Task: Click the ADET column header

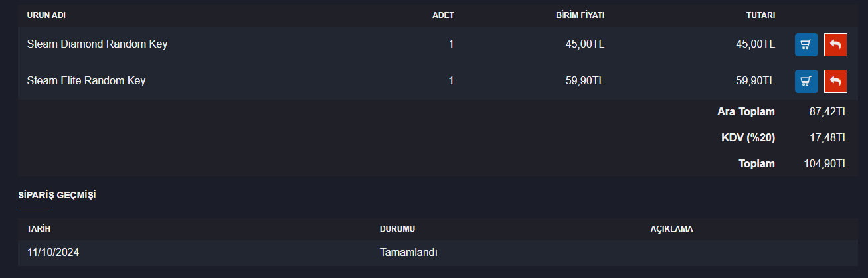Action: click(x=443, y=15)
